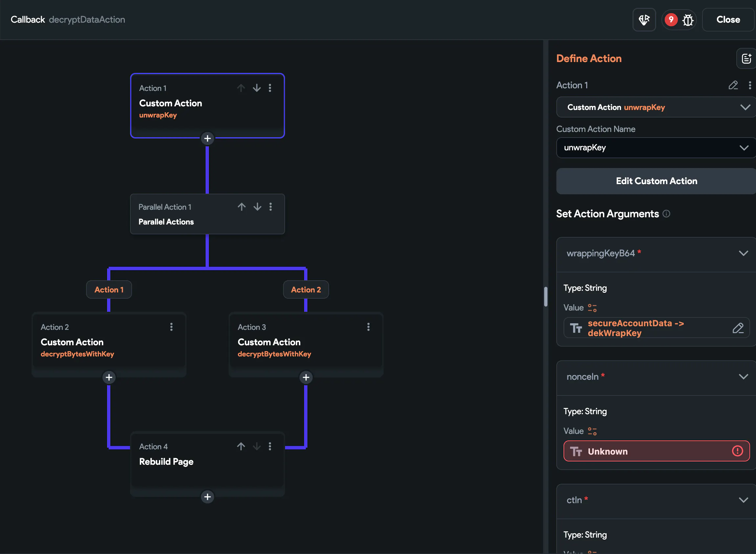Close the action flow editor
The height and width of the screenshot is (554, 756).
point(728,20)
